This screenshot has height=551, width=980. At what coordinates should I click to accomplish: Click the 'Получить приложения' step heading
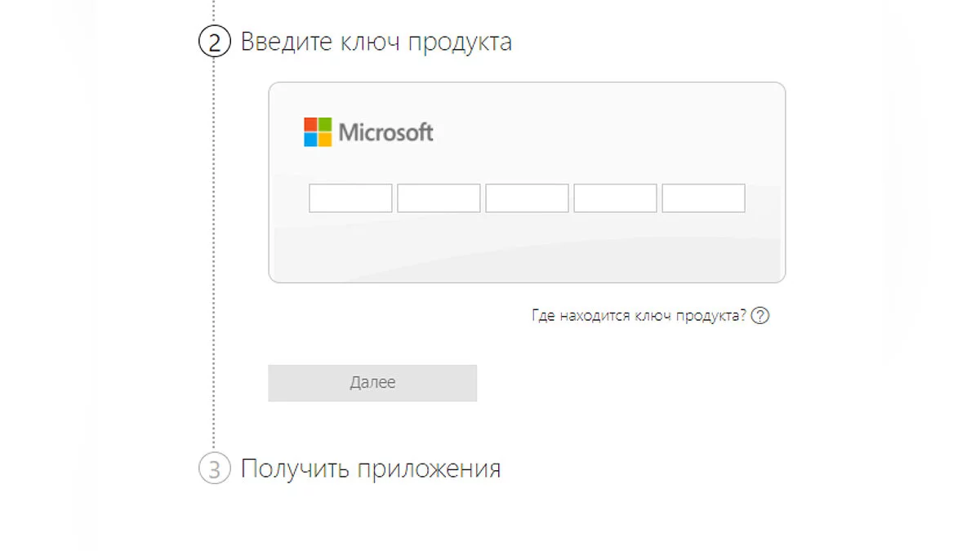[x=370, y=469]
